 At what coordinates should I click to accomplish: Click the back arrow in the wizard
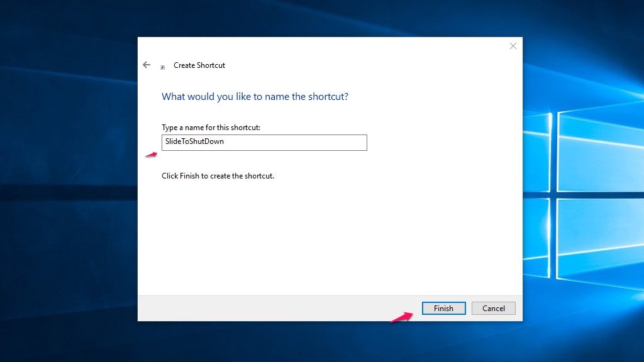(147, 65)
